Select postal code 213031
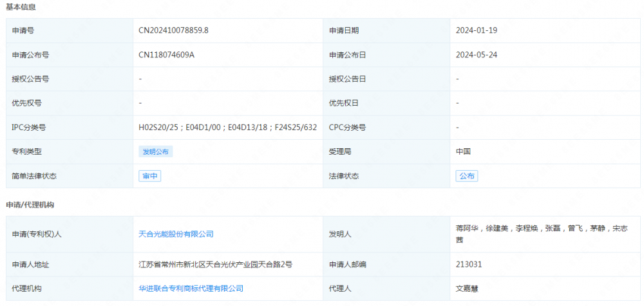Image resolution: width=644 pixels, height=306 pixels. click(469, 265)
